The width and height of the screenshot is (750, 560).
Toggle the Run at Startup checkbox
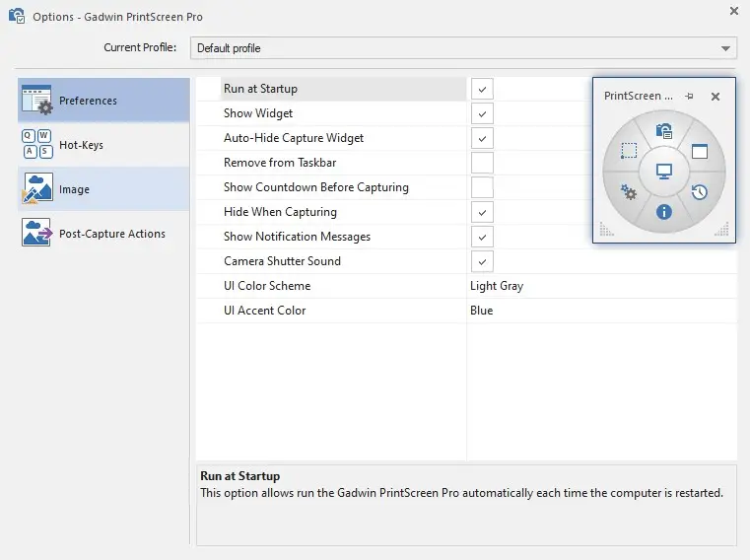[x=482, y=89]
